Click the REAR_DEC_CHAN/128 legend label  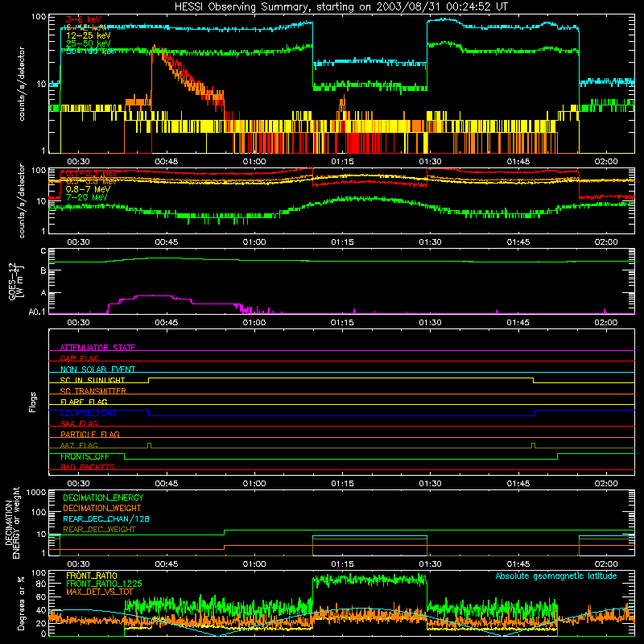pyautogui.click(x=106, y=518)
